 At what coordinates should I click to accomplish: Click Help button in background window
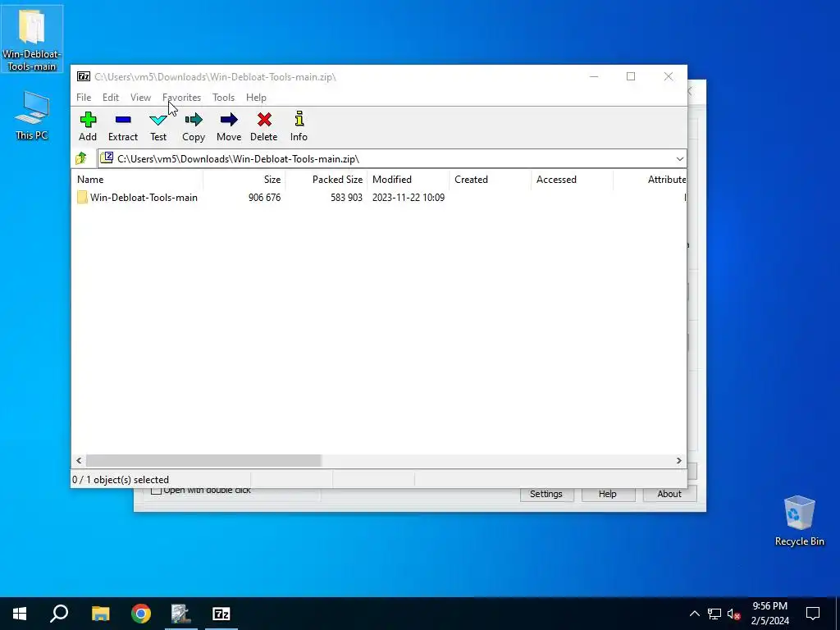point(608,494)
